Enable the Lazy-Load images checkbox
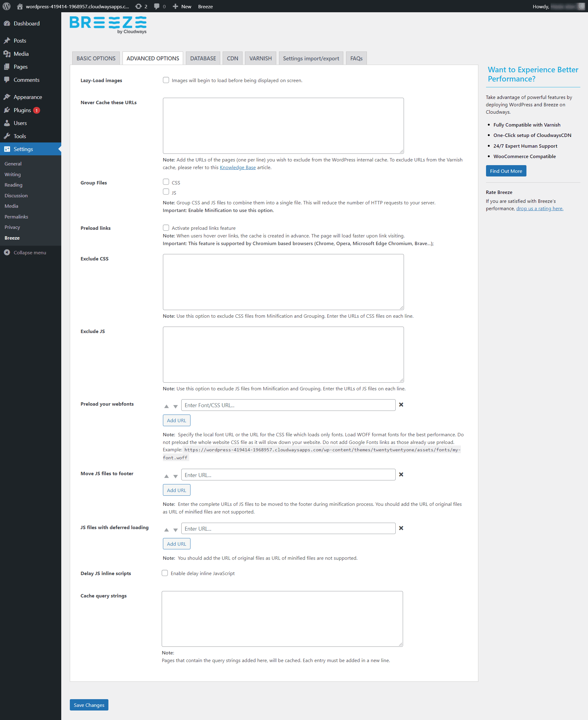The image size is (588, 720). point(166,80)
